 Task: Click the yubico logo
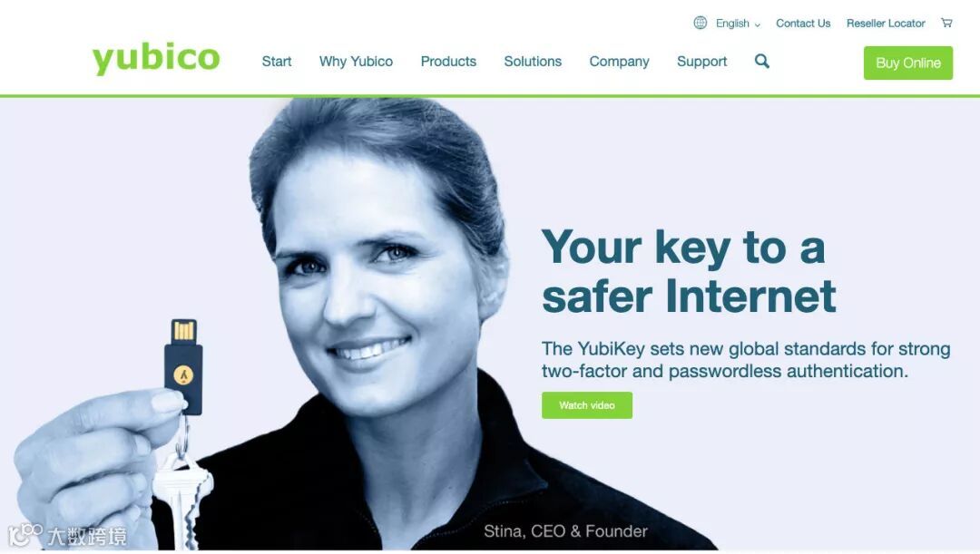156,59
